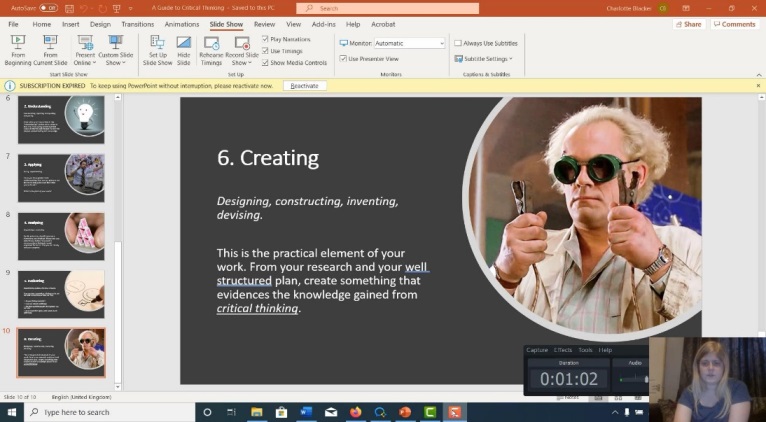The image size is (766, 422).
Task: Open Customize Quick Access Toolbar arrow
Action: tap(130, 8)
